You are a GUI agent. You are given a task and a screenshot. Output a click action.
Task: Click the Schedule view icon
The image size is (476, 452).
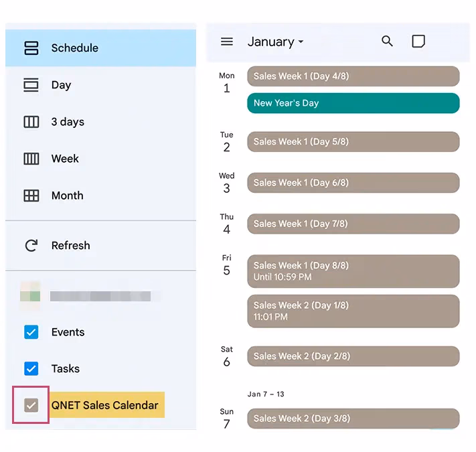point(31,48)
